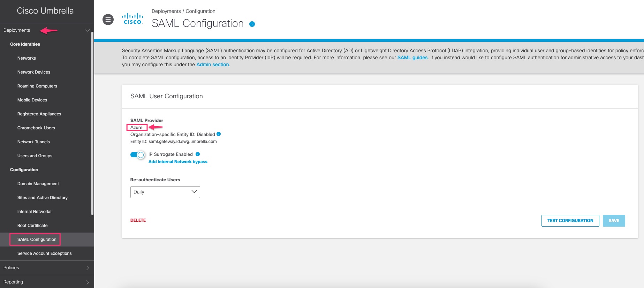Select Mobile Devices menu item
Screen dimensions: 644x288
(x=32, y=100)
